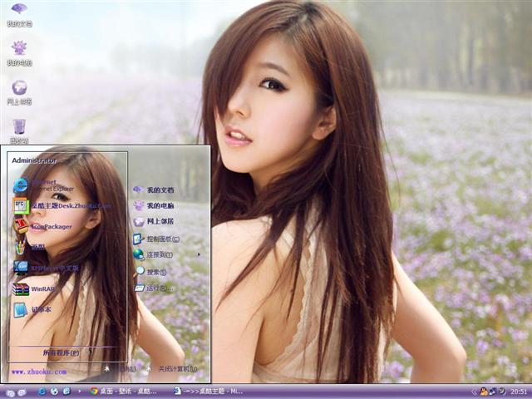
Task: Switch to Chrome 桌面 - 壁纸 taskbar window
Action: point(124,392)
